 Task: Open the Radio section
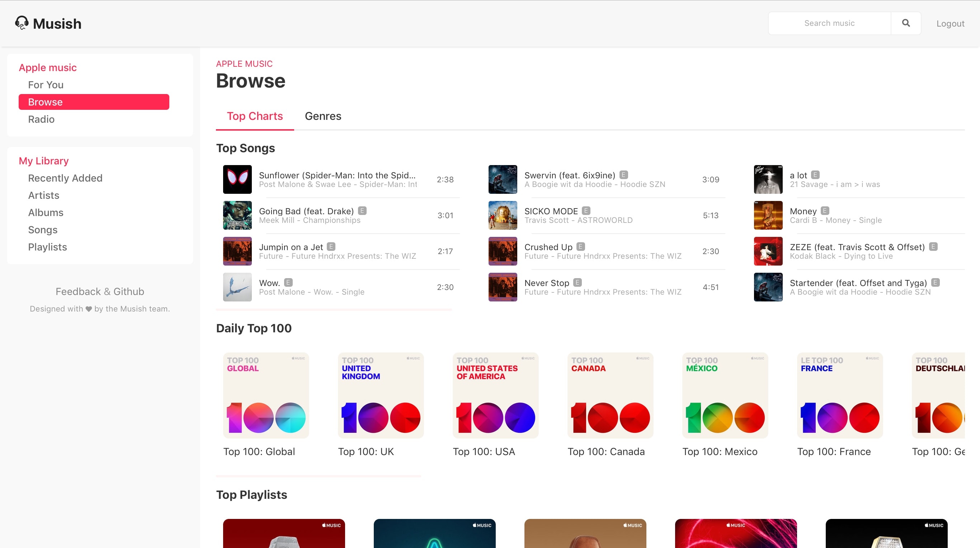click(x=41, y=119)
